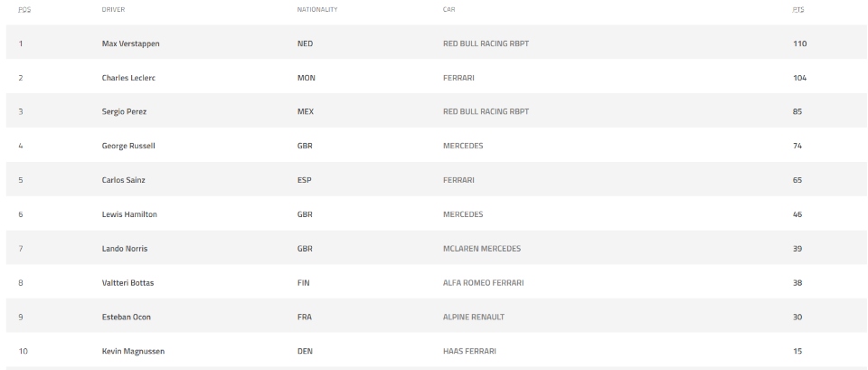The image size is (868, 370).
Task: Click the Kevin Magnussen driver link
Action: 133,351
